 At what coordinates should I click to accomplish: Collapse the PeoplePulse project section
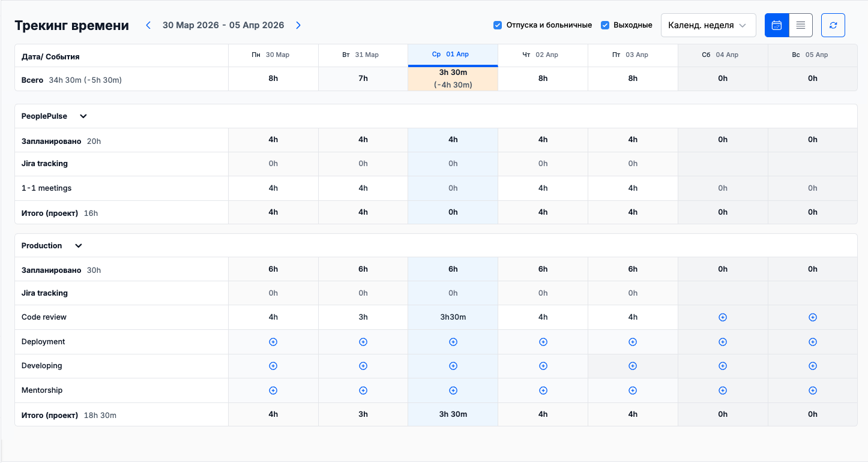83,116
